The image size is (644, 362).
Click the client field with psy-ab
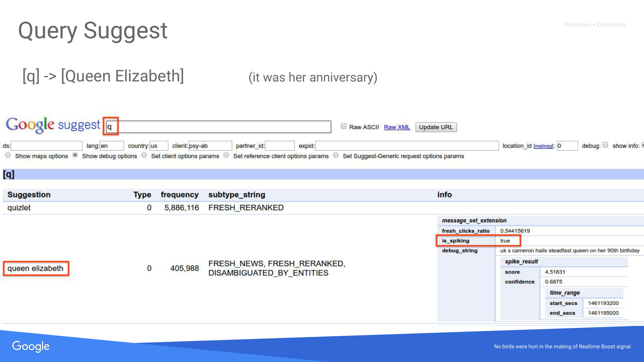pos(210,146)
